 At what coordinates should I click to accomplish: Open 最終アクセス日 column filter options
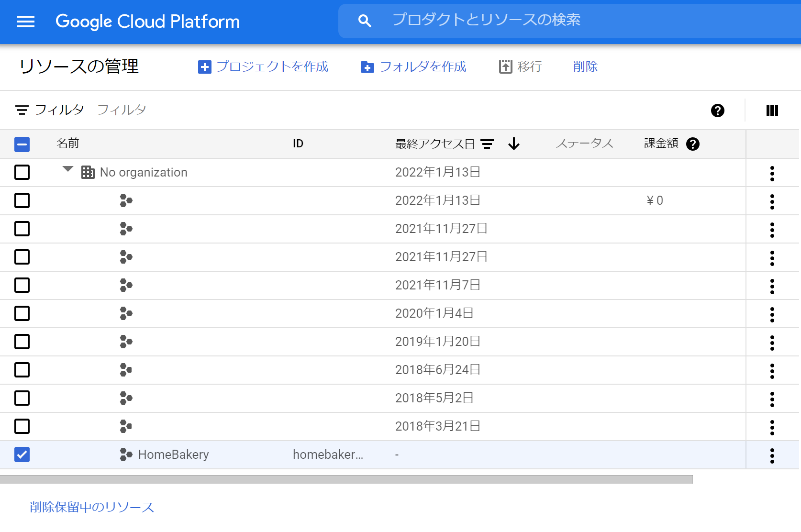point(487,144)
